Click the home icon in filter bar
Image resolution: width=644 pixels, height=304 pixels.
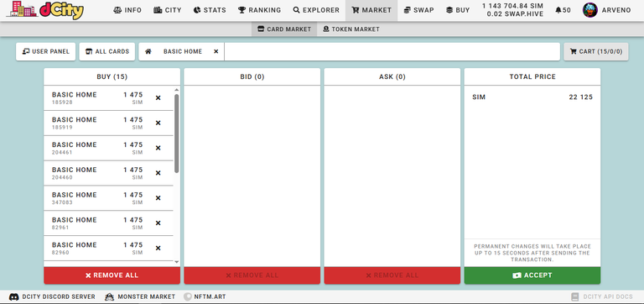coord(148,52)
